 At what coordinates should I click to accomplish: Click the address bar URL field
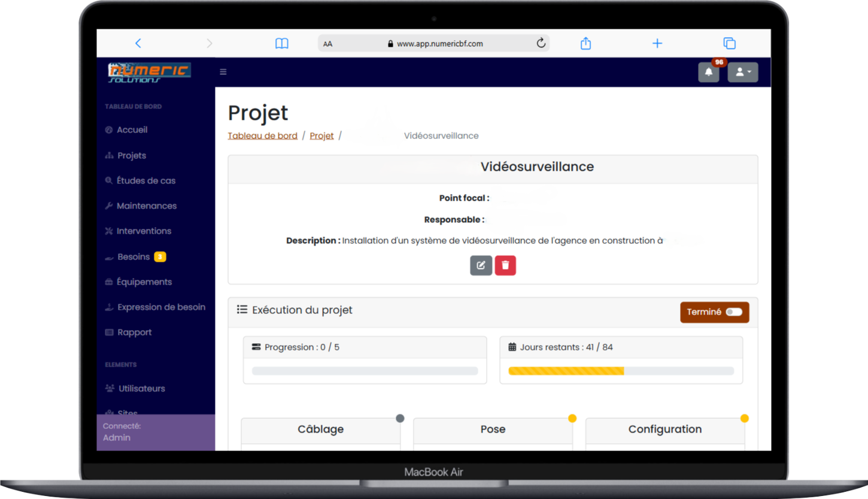[439, 44]
